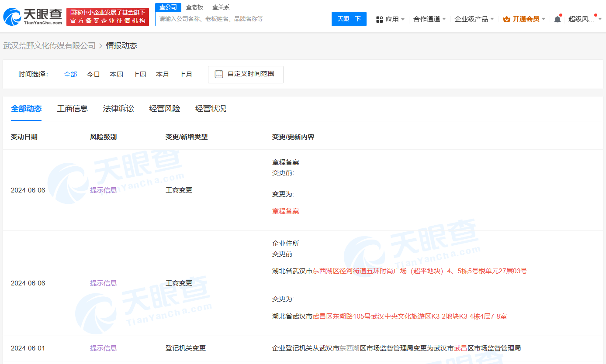
Task: Click the VIP crown icon
Action: coord(506,19)
